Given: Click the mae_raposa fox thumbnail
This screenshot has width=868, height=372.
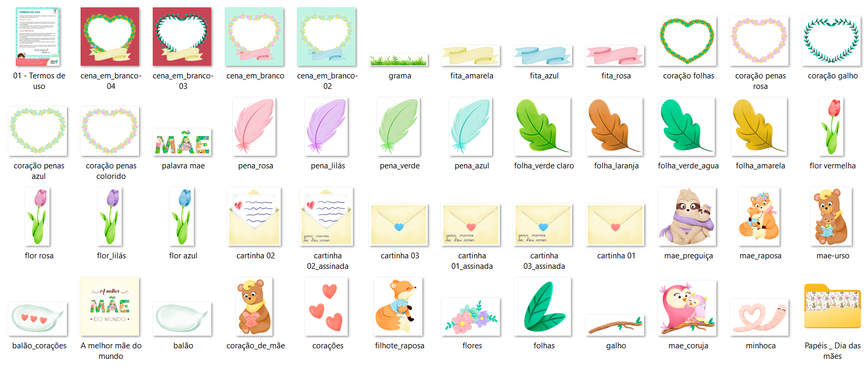Looking at the screenshot, I should tap(759, 217).
